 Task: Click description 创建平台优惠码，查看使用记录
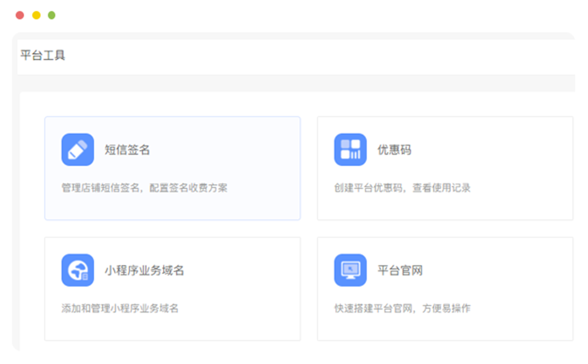[x=402, y=188]
